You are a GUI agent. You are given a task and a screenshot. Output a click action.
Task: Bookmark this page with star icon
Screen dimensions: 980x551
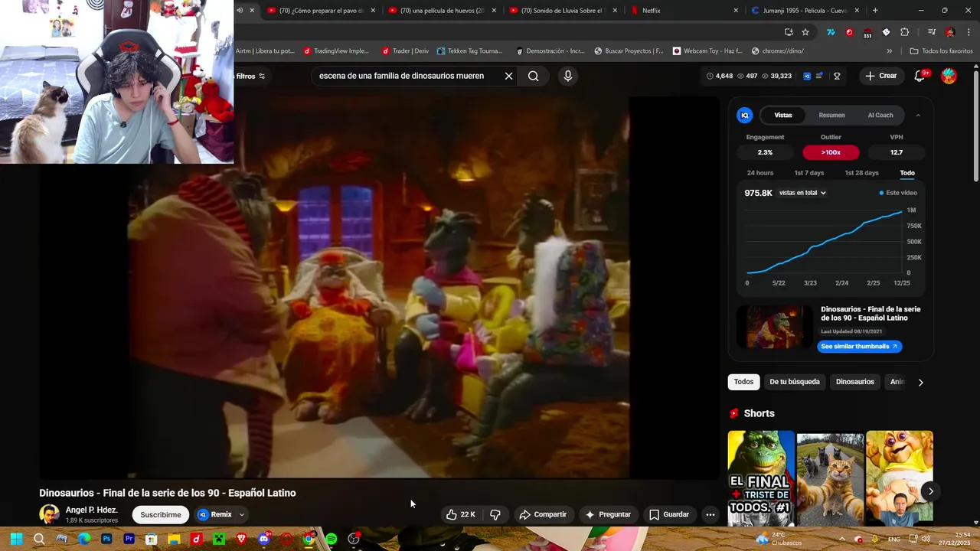pyautogui.click(x=805, y=32)
